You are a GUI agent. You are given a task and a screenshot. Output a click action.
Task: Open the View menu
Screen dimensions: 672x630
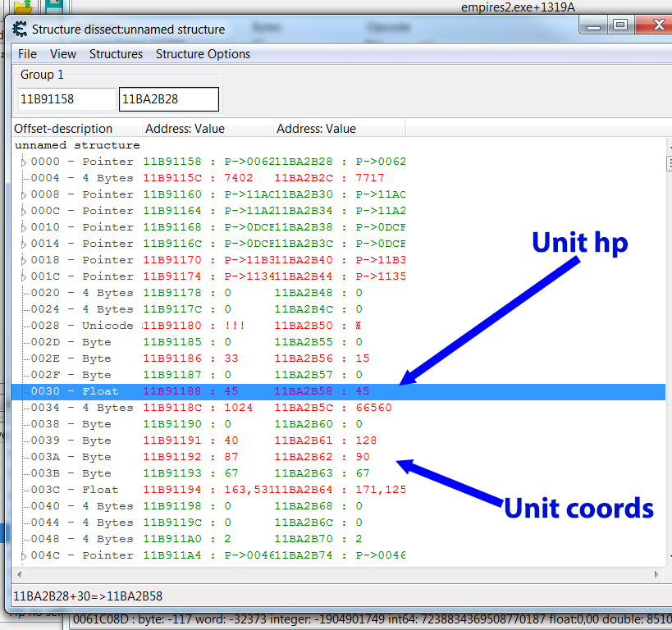pos(63,54)
